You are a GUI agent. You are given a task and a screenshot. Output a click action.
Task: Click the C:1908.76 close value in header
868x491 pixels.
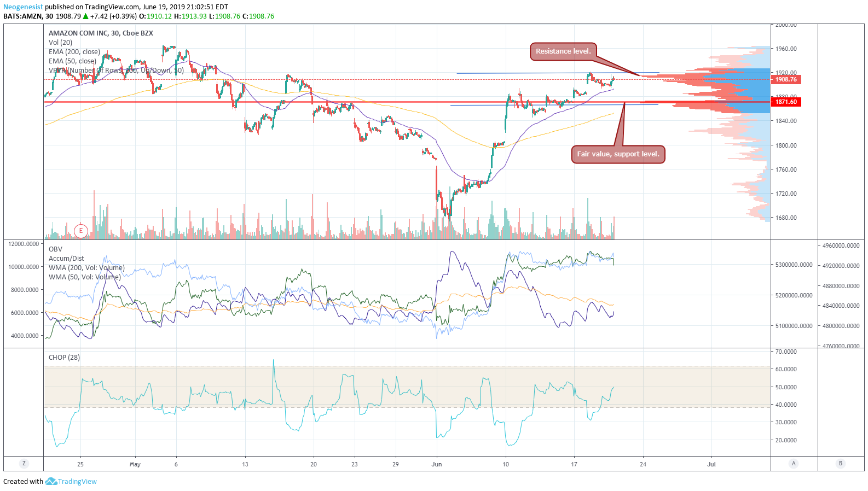(x=258, y=16)
